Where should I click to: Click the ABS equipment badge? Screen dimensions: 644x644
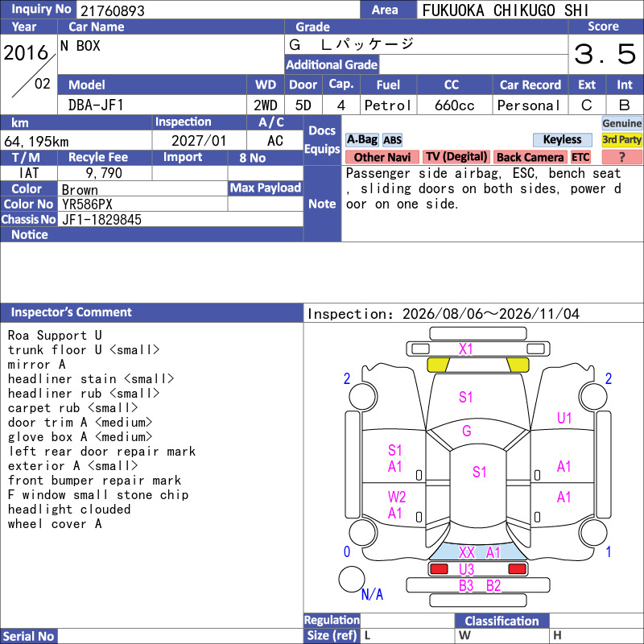(392, 140)
